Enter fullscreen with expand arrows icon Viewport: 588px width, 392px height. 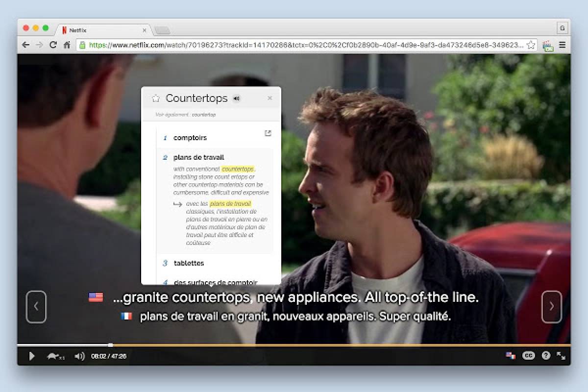click(x=562, y=356)
